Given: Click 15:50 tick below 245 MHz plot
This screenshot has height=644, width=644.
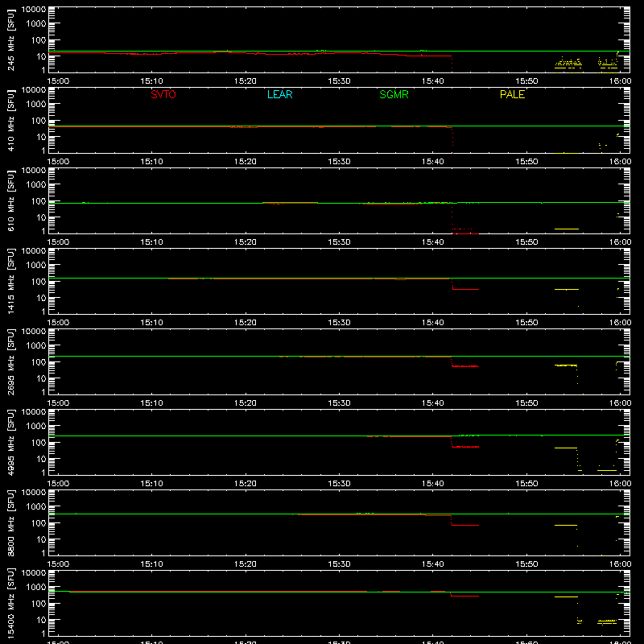Looking at the screenshot, I should click(x=526, y=81).
